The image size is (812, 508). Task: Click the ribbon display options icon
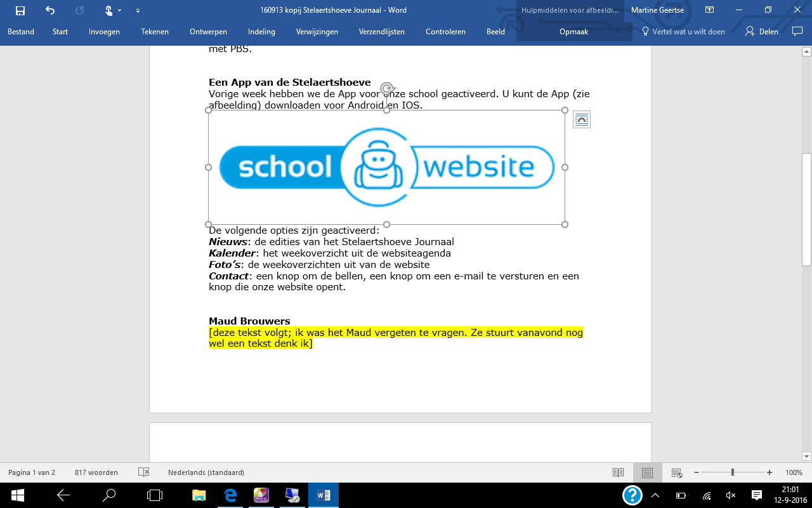pos(709,10)
